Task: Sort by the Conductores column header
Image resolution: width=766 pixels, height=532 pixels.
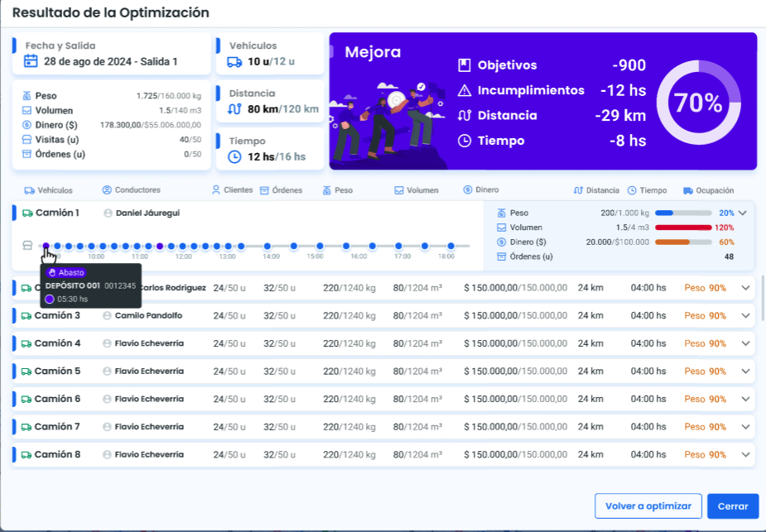Action: (x=131, y=190)
